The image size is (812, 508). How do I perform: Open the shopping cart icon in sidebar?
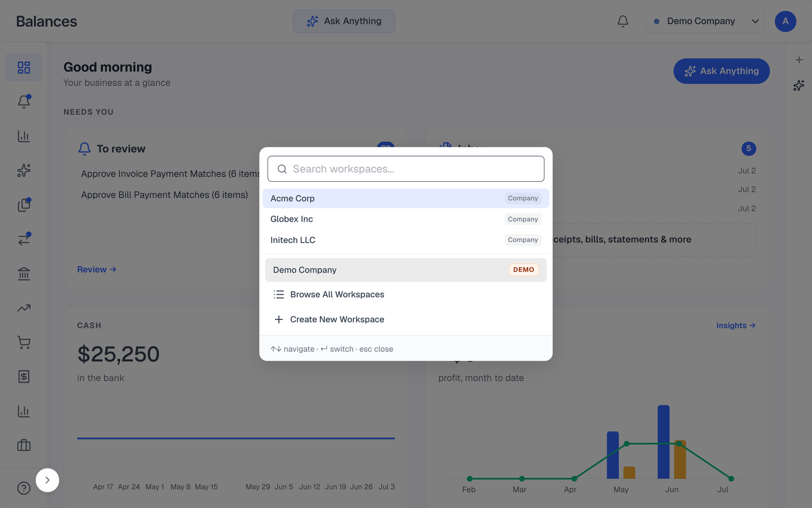(24, 342)
